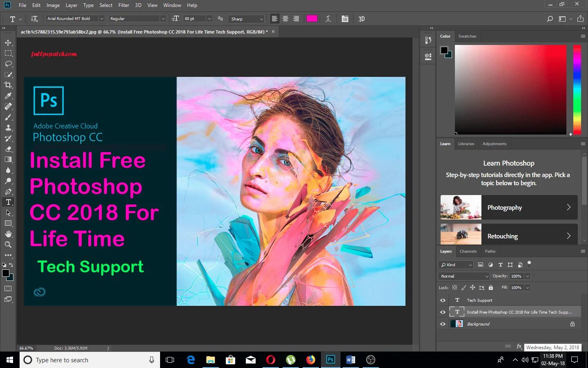Image resolution: width=588 pixels, height=368 pixels.
Task: Hide the Tech Support layer
Action: click(443, 300)
